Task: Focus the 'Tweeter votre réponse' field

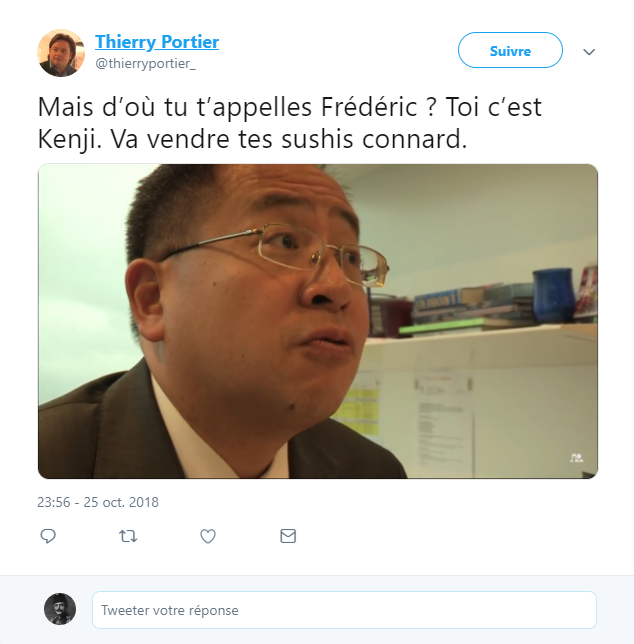Action: click(x=344, y=610)
